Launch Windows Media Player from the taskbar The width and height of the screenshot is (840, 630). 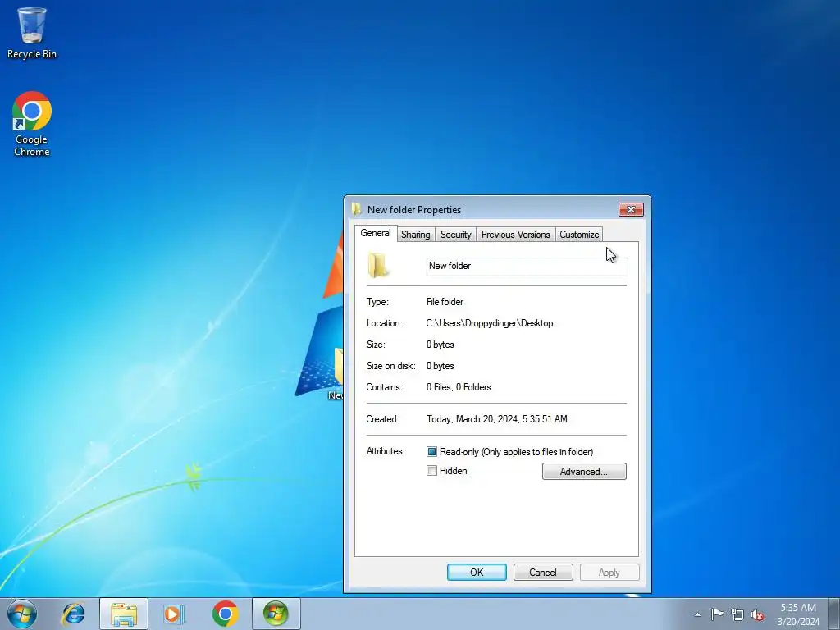coord(174,614)
